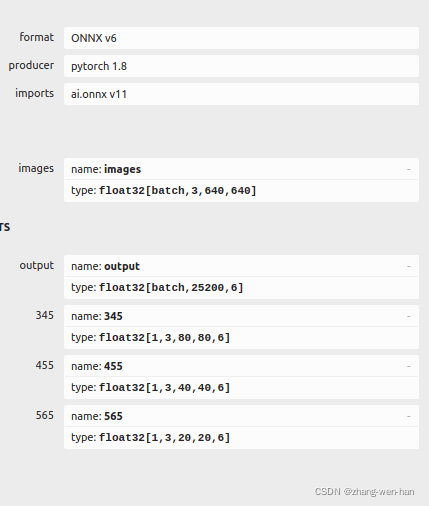Click the 'format' property label
This screenshot has height=506, width=429.
tap(36, 37)
